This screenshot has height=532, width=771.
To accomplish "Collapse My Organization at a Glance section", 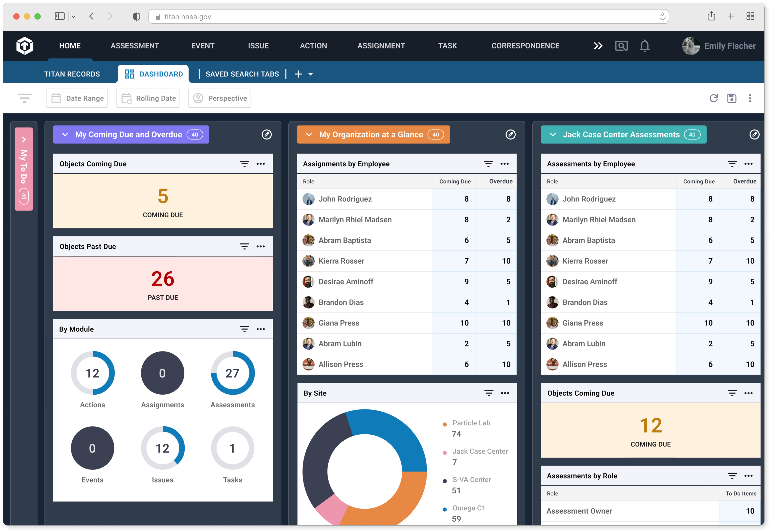I will 309,135.
